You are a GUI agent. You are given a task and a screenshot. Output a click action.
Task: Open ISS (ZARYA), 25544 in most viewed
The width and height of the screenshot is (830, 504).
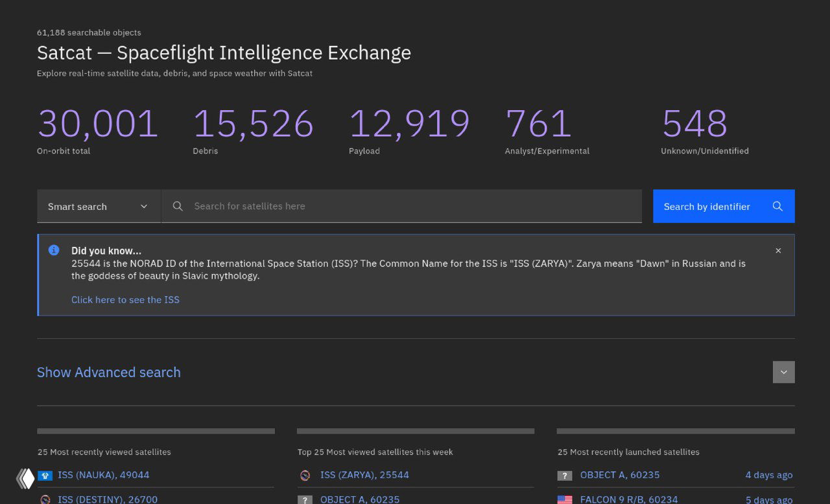click(x=364, y=475)
